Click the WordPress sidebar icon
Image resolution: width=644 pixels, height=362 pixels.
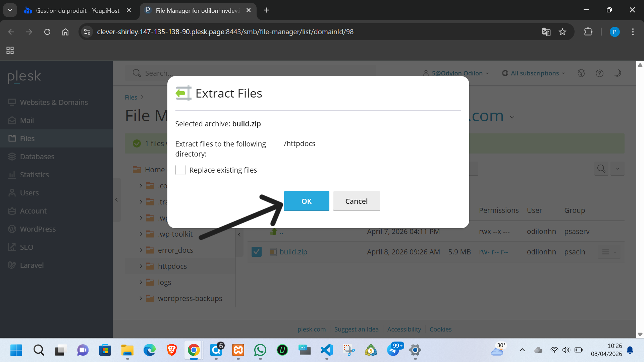12,229
